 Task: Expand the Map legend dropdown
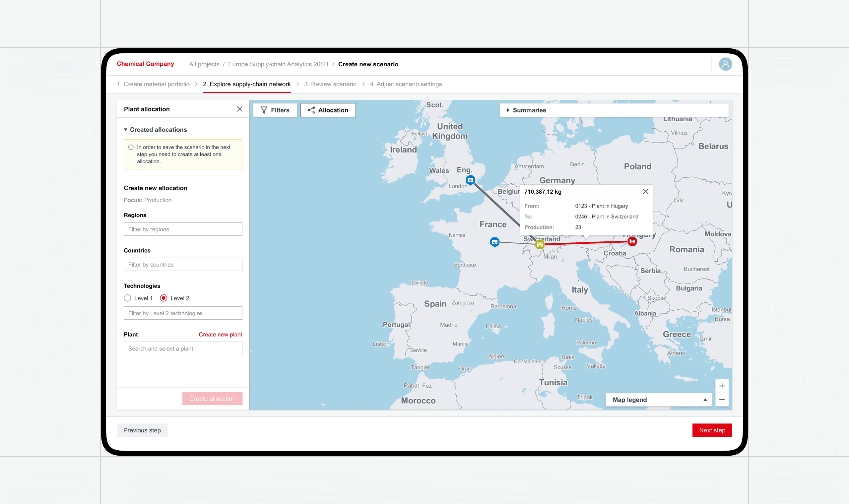point(658,400)
